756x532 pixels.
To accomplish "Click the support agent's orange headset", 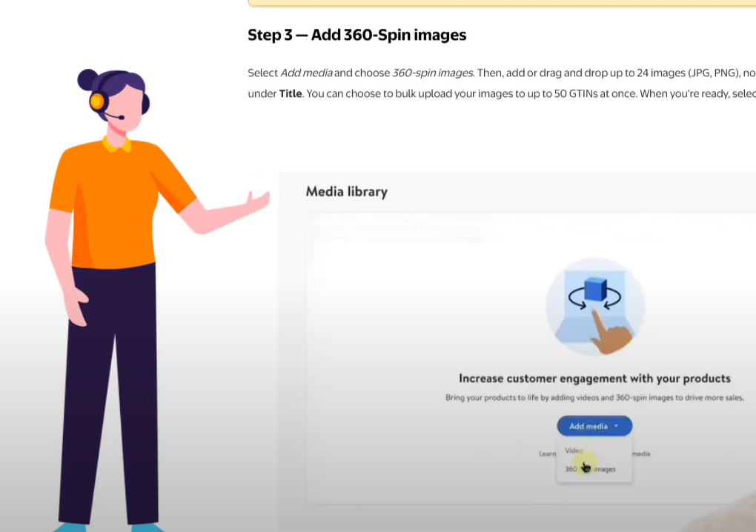I will (96, 102).
